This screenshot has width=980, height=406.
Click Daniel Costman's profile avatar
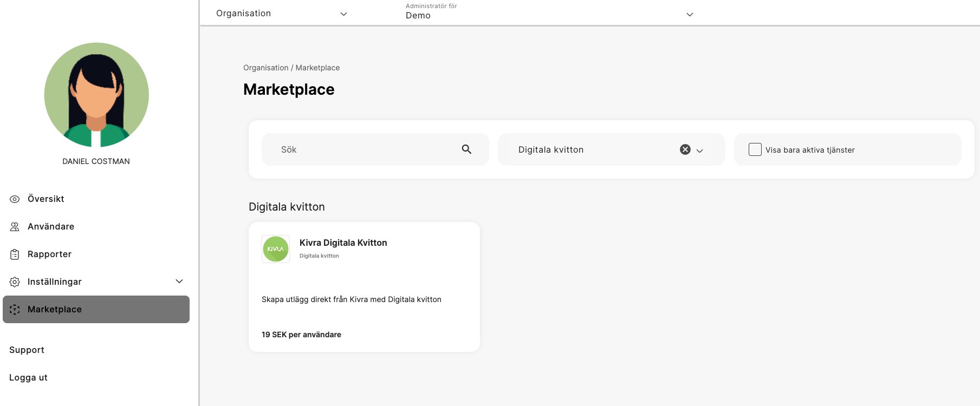point(96,95)
